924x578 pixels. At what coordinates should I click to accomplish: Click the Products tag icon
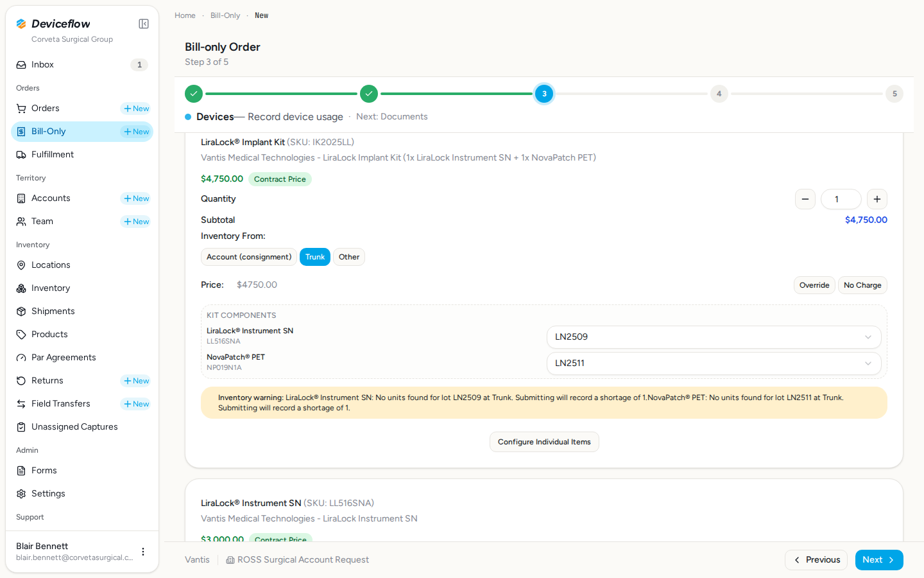[x=21, y=335]
